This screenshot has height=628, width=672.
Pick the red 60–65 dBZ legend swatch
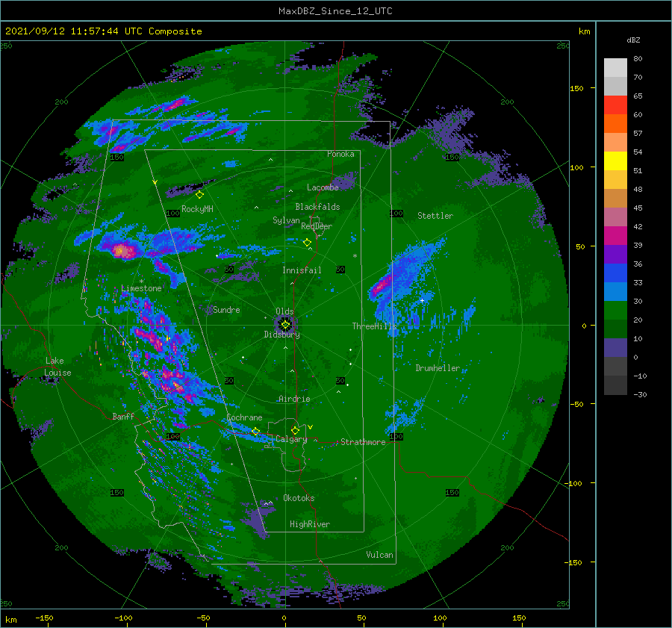coord(615,105)
